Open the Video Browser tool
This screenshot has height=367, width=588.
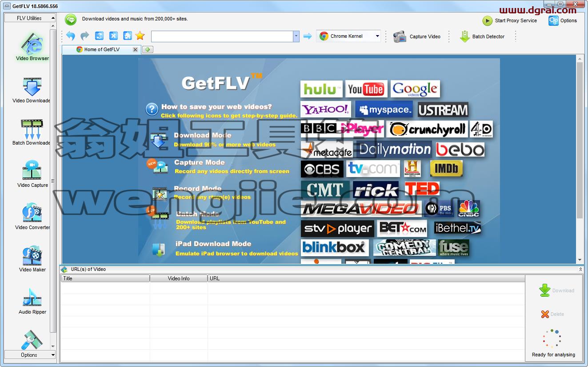(x=32, y=47)
